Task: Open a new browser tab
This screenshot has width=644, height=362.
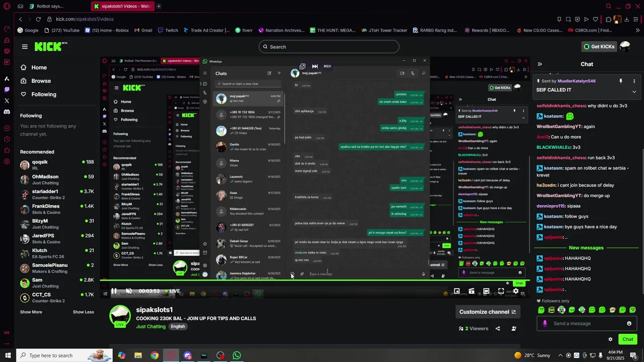Action: click(158, 7)
